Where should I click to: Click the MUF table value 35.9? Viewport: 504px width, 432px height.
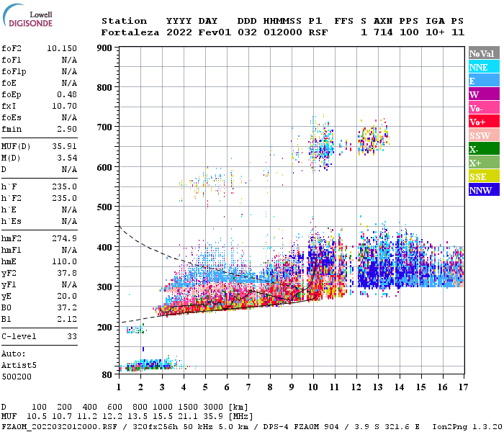pyautogui.click(x=213, y=416)
